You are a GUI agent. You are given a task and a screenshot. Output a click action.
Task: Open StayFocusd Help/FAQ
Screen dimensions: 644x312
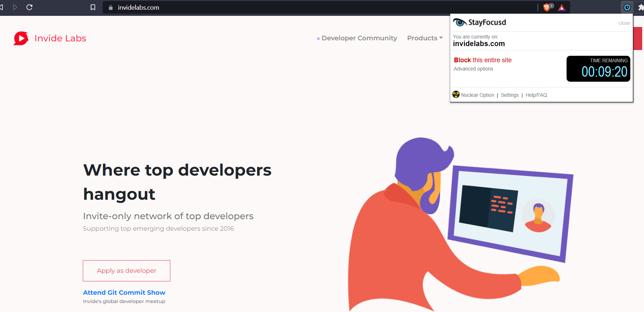click(x=536, y=95)
